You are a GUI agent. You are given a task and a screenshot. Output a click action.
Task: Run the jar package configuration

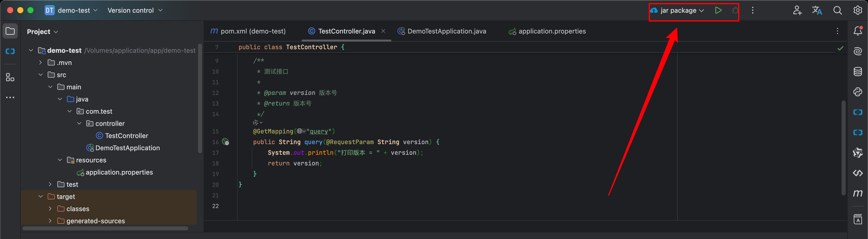tap(718, 10)
